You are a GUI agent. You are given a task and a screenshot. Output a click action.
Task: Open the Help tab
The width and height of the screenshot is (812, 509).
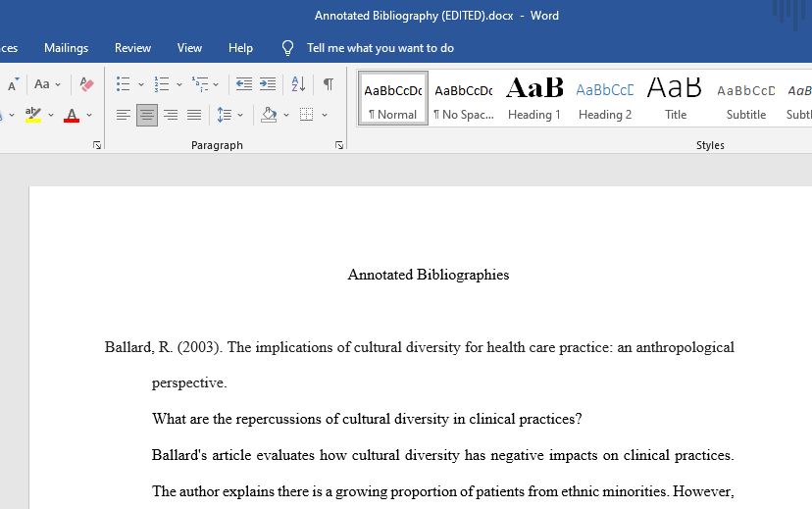(241, 48)
